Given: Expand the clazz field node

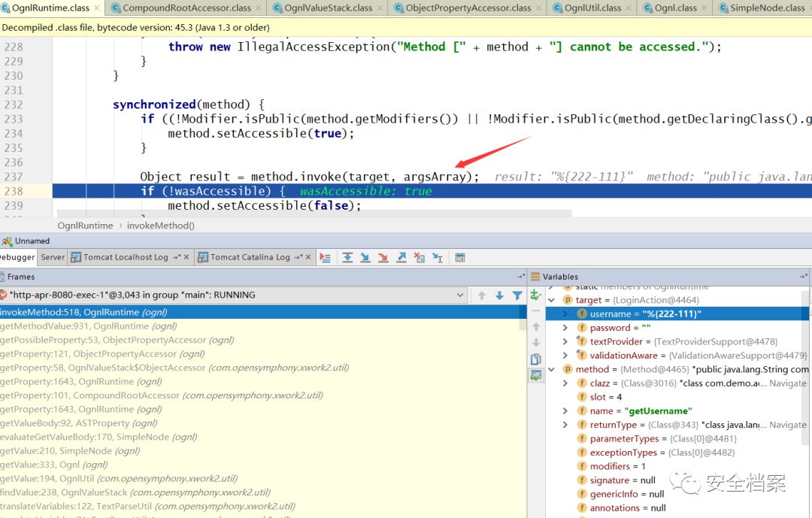Looking at the screenshot, I should (565, 383).
